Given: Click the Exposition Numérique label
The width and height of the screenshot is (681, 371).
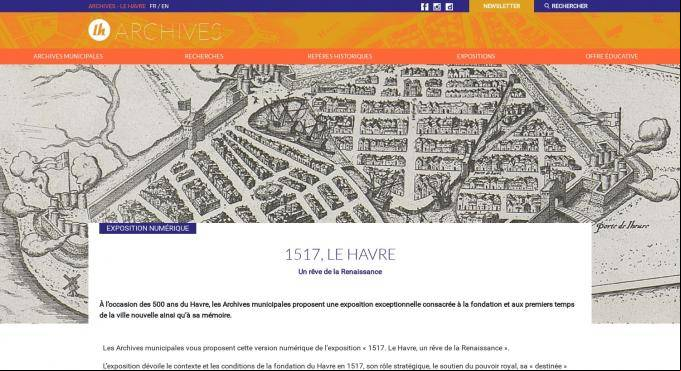Looking at the screenshot, I should pyautogui.click(x=148, y=228).
